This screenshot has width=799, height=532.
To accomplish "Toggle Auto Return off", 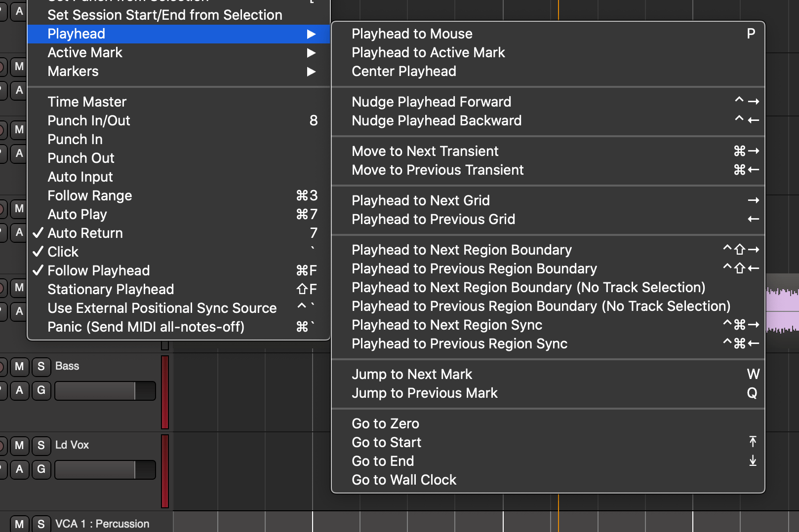I will [85, 233].
